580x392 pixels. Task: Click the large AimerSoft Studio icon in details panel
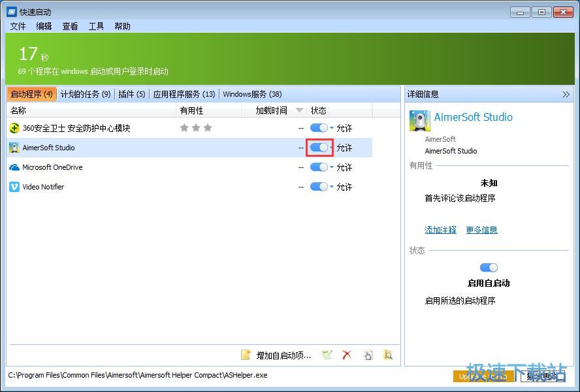[419, 121]
